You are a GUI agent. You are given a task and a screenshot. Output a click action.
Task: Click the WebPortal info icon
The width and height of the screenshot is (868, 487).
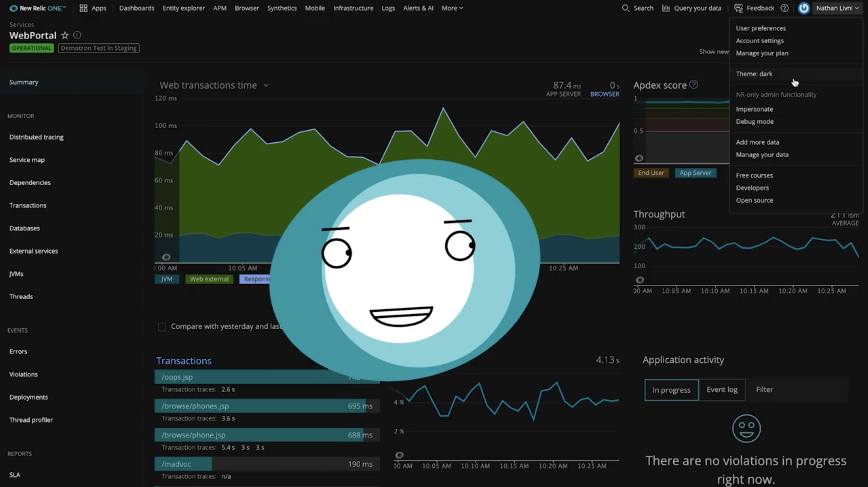pos(77,35)
